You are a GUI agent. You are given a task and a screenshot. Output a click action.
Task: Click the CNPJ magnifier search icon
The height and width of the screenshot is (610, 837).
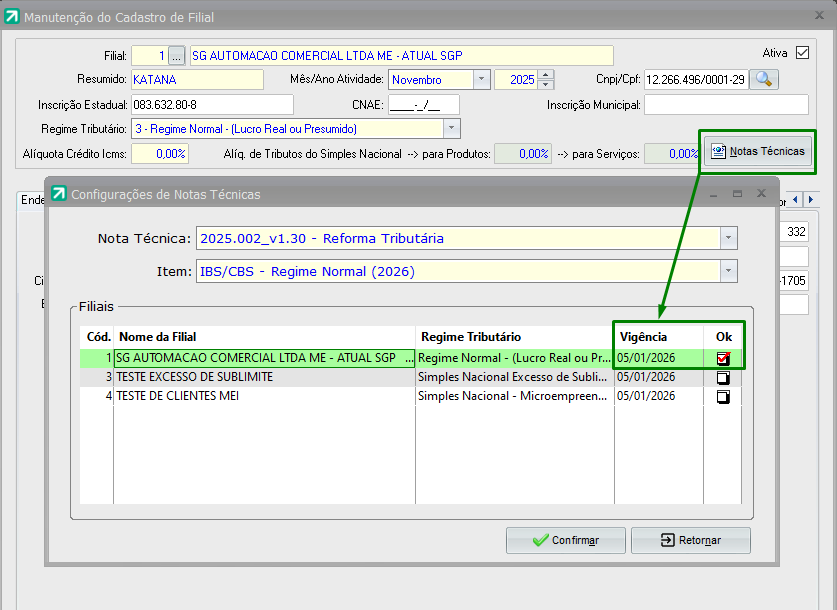pos(765,80)
